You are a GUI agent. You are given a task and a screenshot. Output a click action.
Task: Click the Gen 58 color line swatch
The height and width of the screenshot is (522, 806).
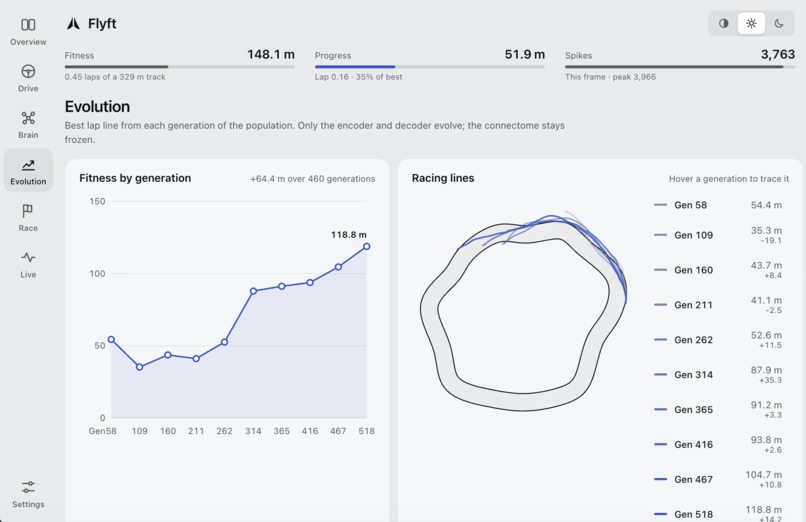[x=660, y=205]
